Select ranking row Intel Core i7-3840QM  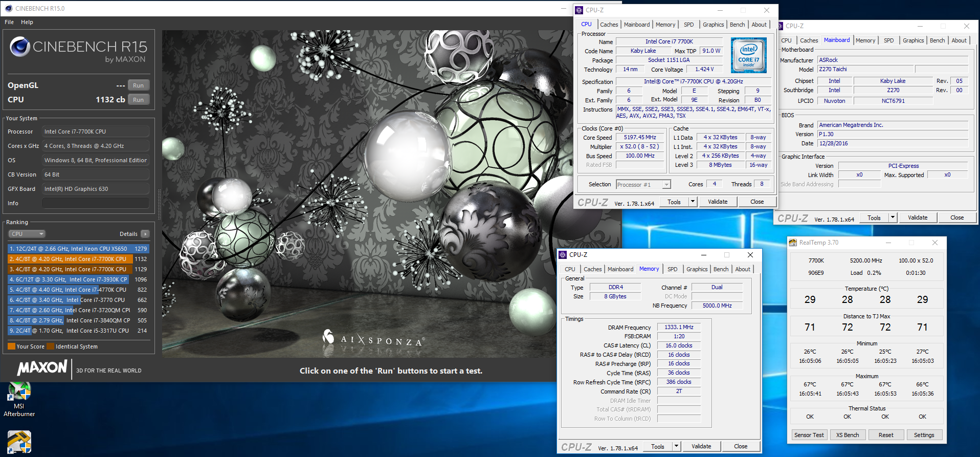coord(78,320)
